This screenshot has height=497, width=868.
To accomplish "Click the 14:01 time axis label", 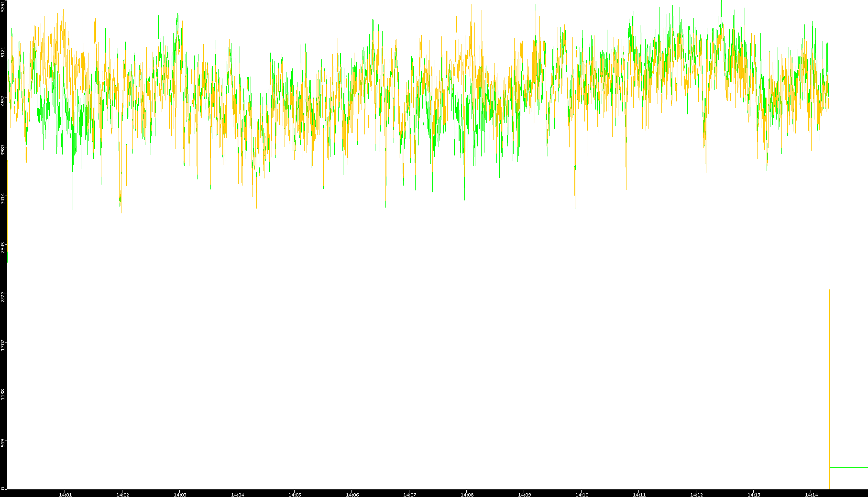I will (x=65, y=495).
